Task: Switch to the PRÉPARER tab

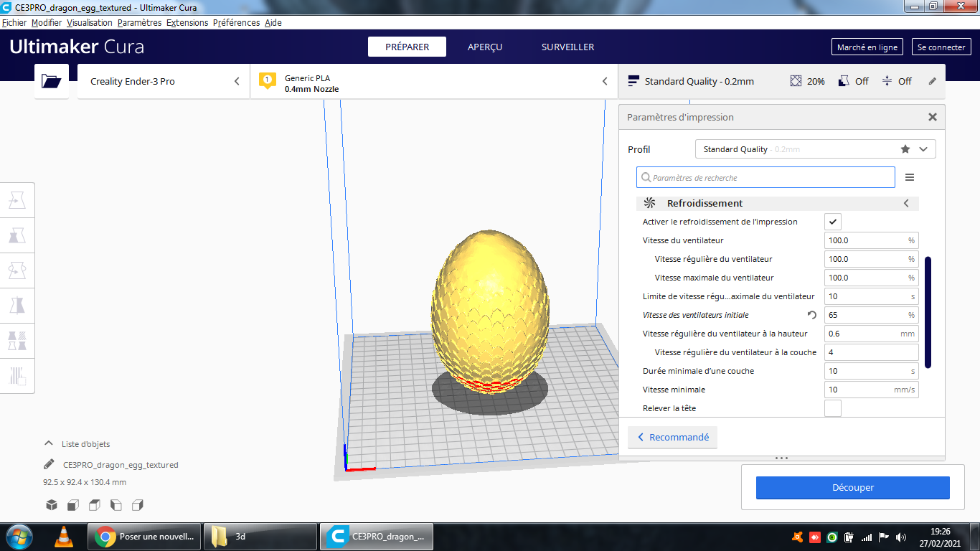Action: pos(407,47)
